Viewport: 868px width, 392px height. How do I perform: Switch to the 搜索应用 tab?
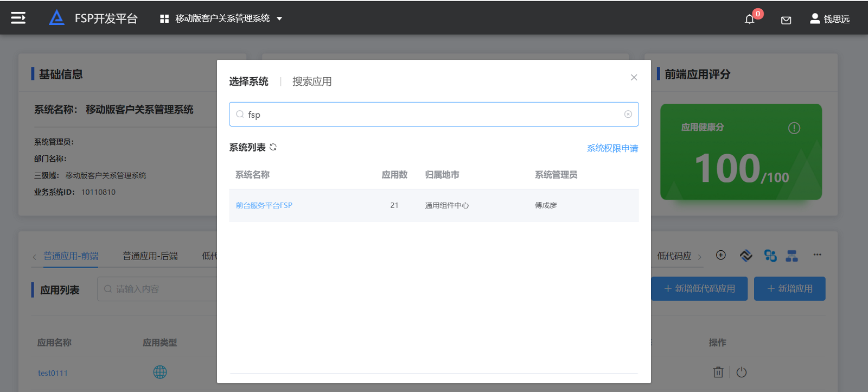pyautogui.click(x=312, y=81)
